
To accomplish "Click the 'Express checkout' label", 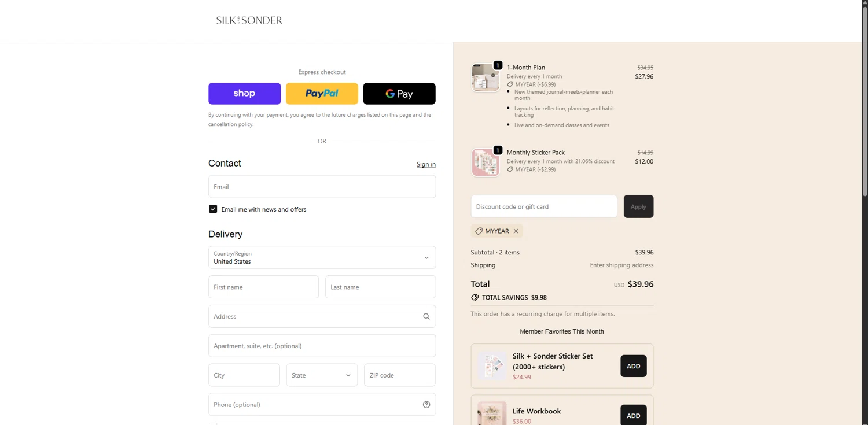I will [322, 72].
